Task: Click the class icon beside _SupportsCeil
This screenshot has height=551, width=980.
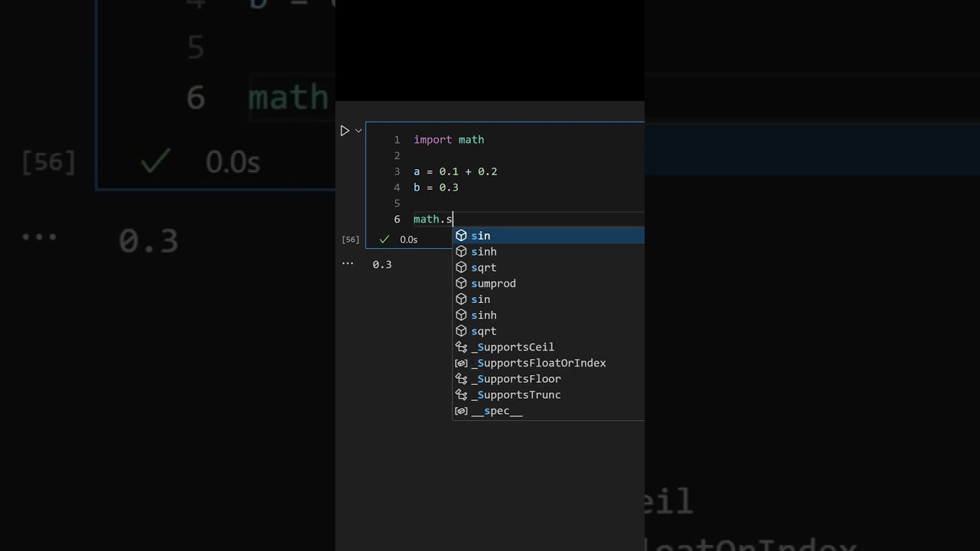Action: point(461,347)
